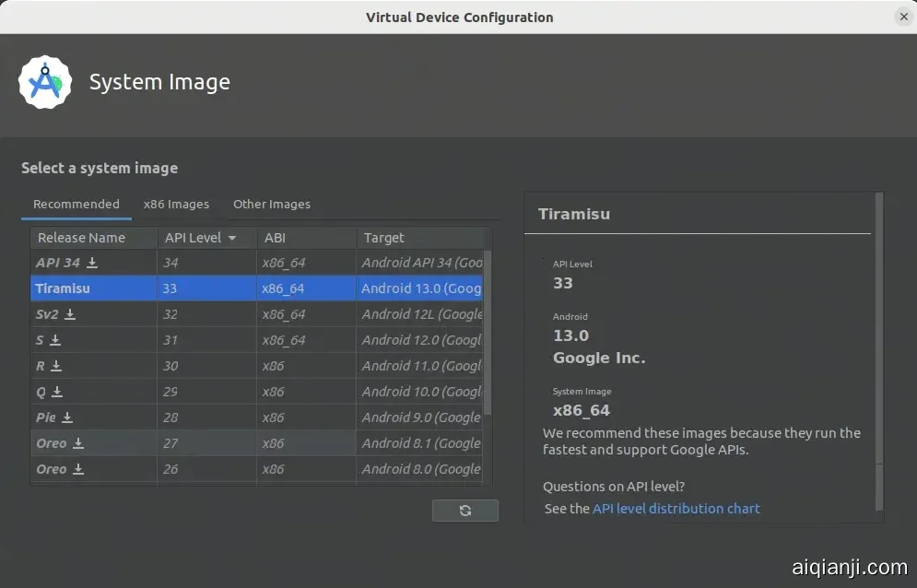
Task: Click the download icon next to Sv2
Action: (70, 315)
